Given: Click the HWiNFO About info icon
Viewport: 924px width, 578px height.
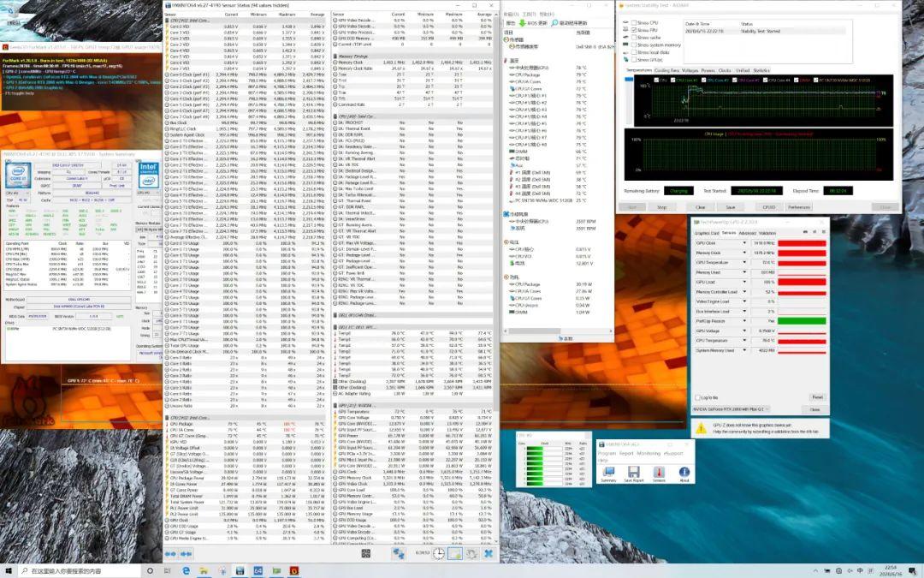Looking at the screenshot, I should pyautogui.click(x=684, y=472).
